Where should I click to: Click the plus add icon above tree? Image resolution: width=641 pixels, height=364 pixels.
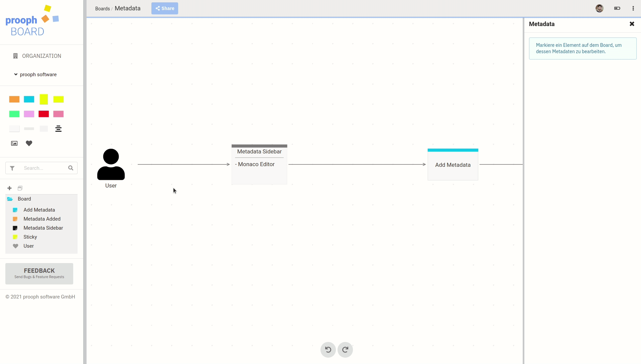(10, 188)
